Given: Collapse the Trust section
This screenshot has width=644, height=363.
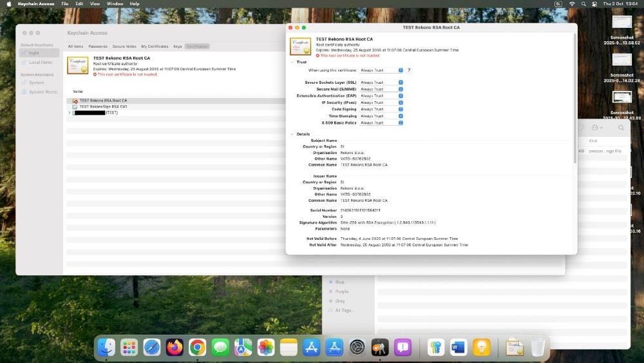Looking at the screenshot, I should click(292, 62).
